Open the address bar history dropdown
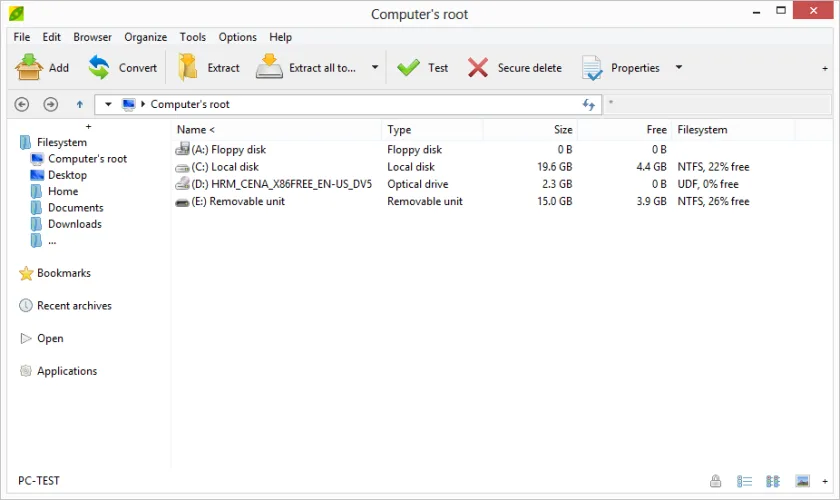This screenshot has width=840, height=500. (108, 104)
